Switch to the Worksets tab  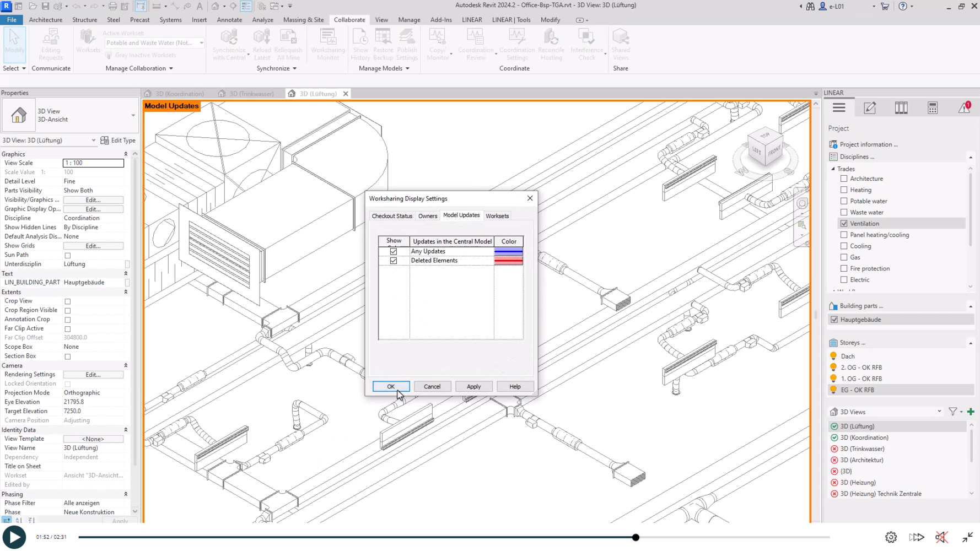(x=497, y=216)
